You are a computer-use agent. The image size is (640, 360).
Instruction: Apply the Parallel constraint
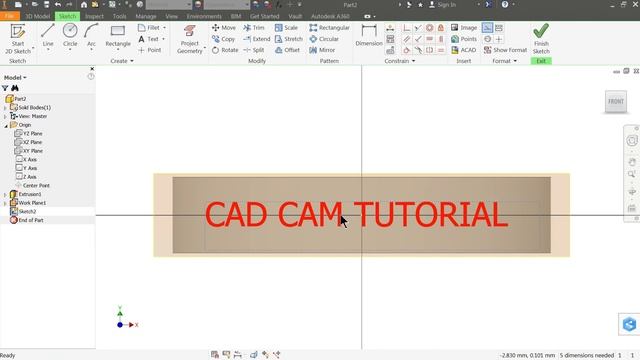[407, 39]
